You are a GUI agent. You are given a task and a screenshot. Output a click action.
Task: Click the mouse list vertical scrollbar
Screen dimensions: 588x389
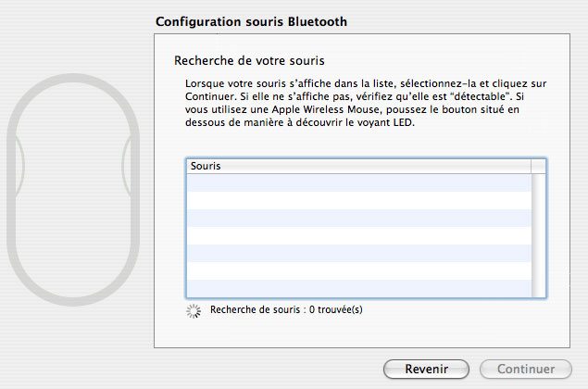click(x=538, y=235)
